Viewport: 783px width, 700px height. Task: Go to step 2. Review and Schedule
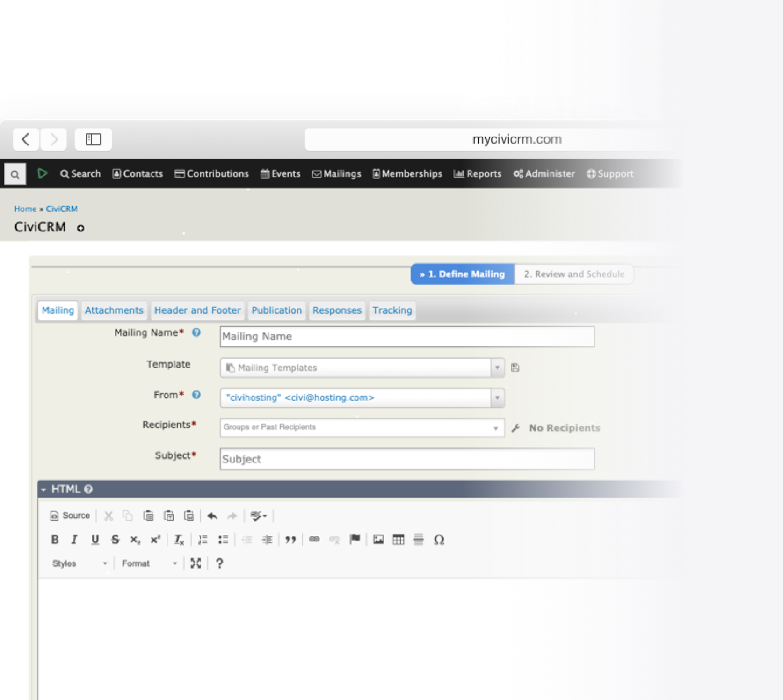point(574,274)
